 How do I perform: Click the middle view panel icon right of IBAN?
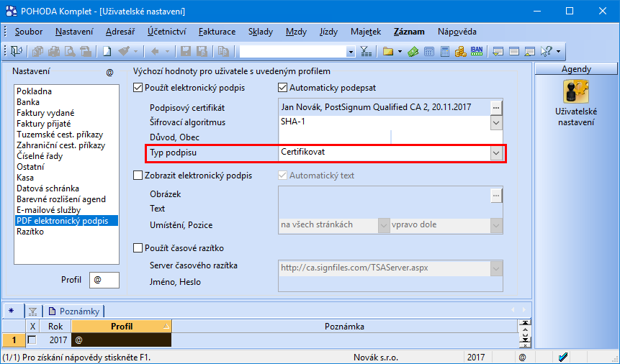point(514,51)
